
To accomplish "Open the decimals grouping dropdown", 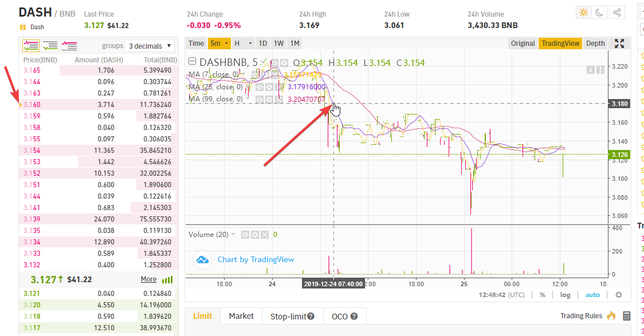I will point(150,46).
